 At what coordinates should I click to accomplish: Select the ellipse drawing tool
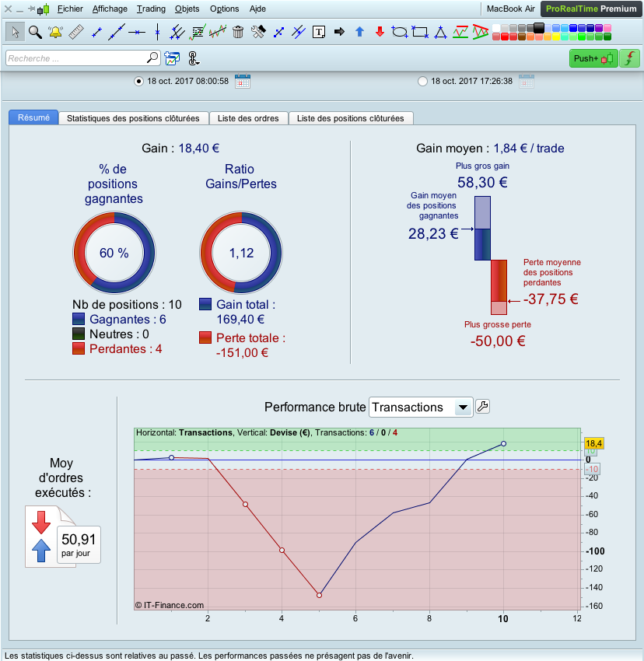click(400, 32)
